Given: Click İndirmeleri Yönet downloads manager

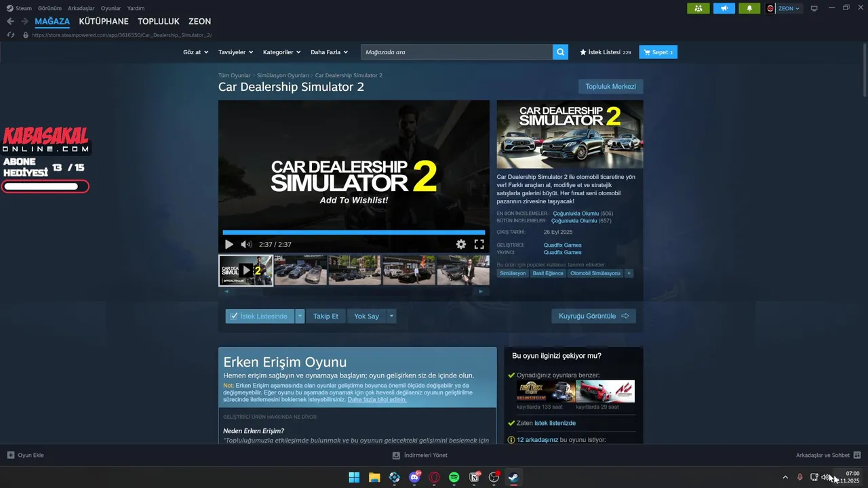Looking at the screenshot, I should click(420, 455).
